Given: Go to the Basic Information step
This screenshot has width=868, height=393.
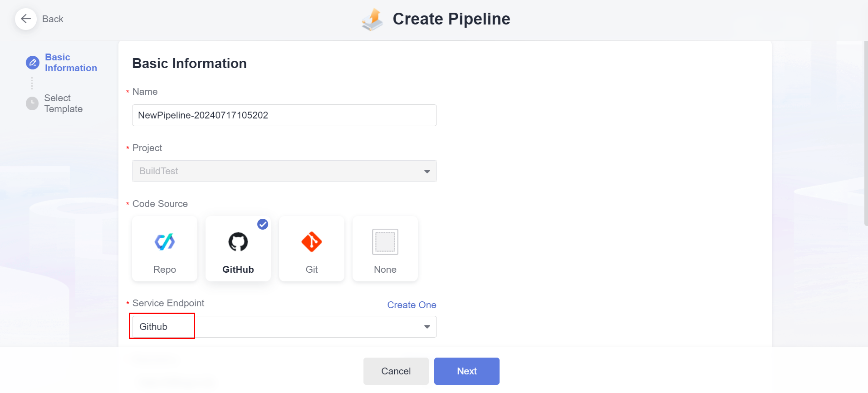Looking at the screenshot, I should point(71,63).
